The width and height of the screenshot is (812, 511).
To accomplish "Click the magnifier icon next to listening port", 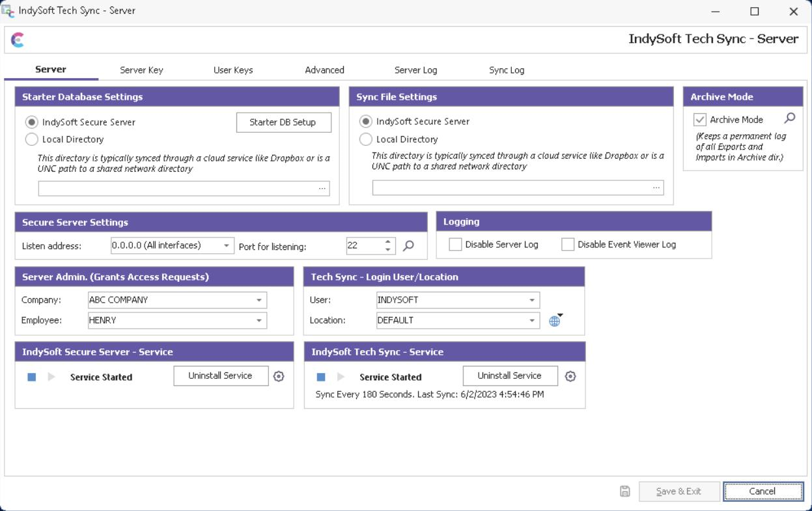I will [408, 245].
